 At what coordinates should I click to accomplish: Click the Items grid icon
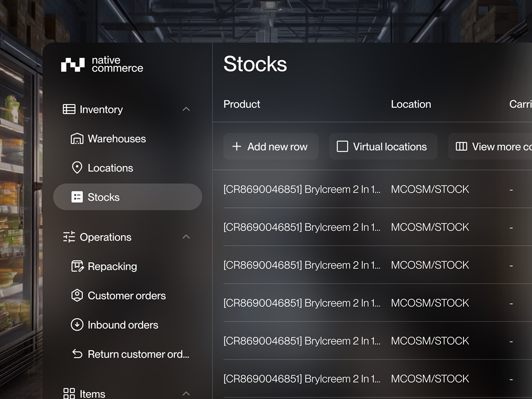coord(69,393)
